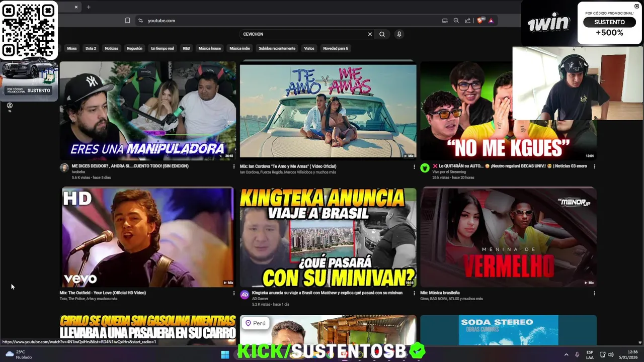Open the Brave Shields lion icon
Image resolution: width=644 pixels, height=362 pixels.
[x=480, y=21]
